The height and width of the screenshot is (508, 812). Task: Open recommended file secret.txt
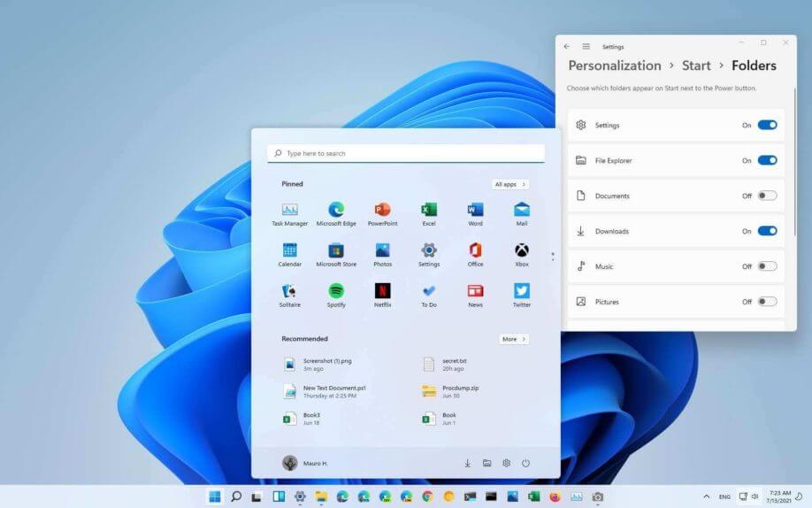point(445,365)
